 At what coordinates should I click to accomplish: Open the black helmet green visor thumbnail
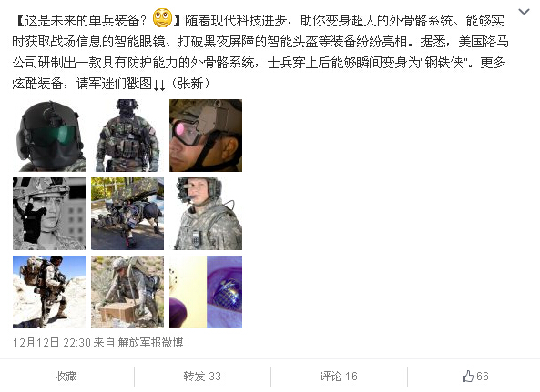(x=49, y=136)
